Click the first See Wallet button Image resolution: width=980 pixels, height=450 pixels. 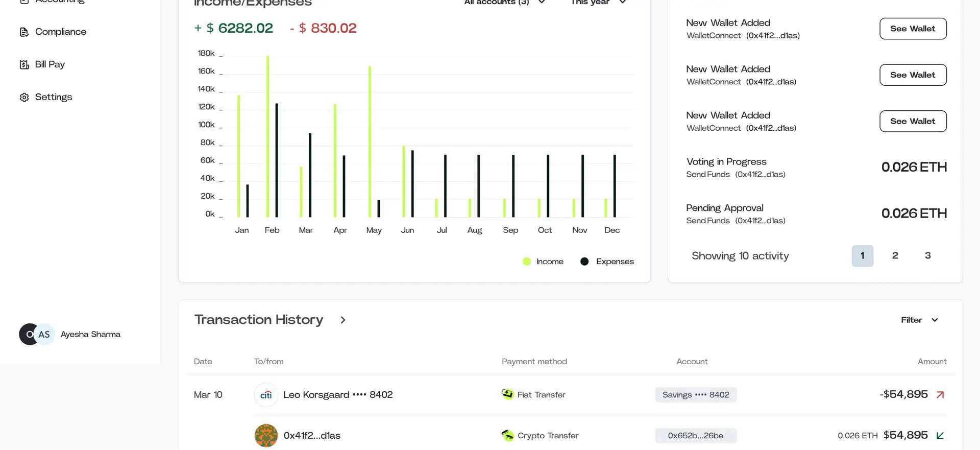[x=913, y=29]
